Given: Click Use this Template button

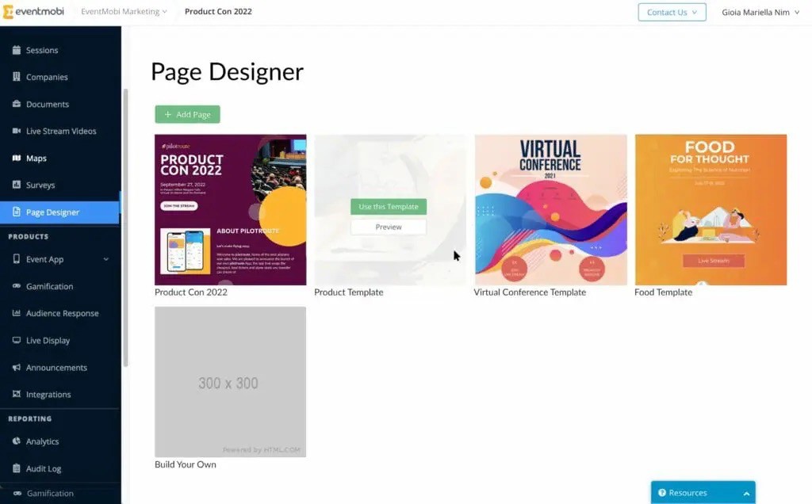Looking at the screenshot, I should tap(389, 207).
